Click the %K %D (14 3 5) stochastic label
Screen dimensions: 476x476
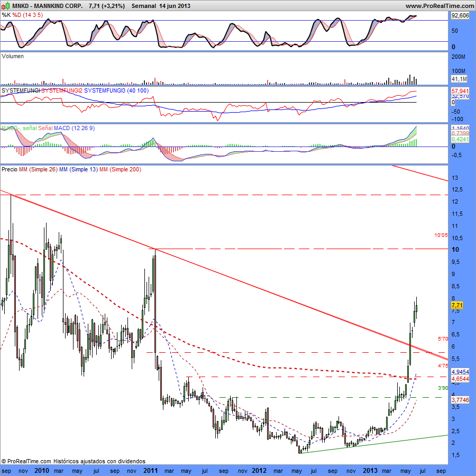coord(22,15)
